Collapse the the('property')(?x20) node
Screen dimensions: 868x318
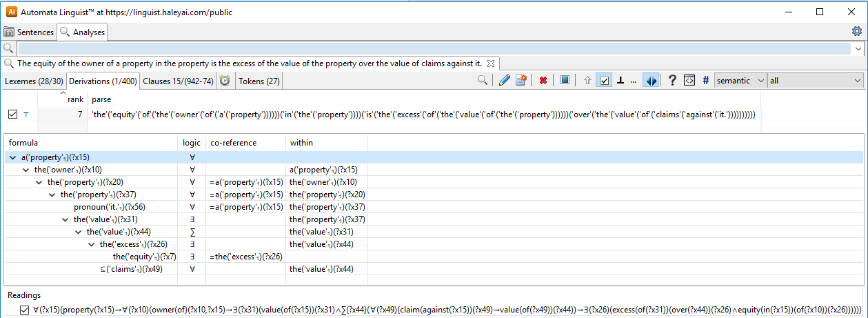pos(39,182)
